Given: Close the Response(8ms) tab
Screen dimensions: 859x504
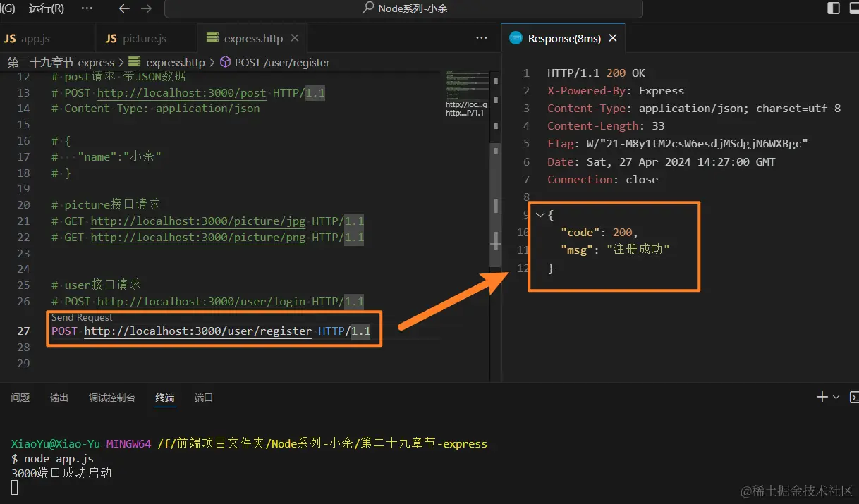Looking at the screenshot, I should [x=613, y=38].
